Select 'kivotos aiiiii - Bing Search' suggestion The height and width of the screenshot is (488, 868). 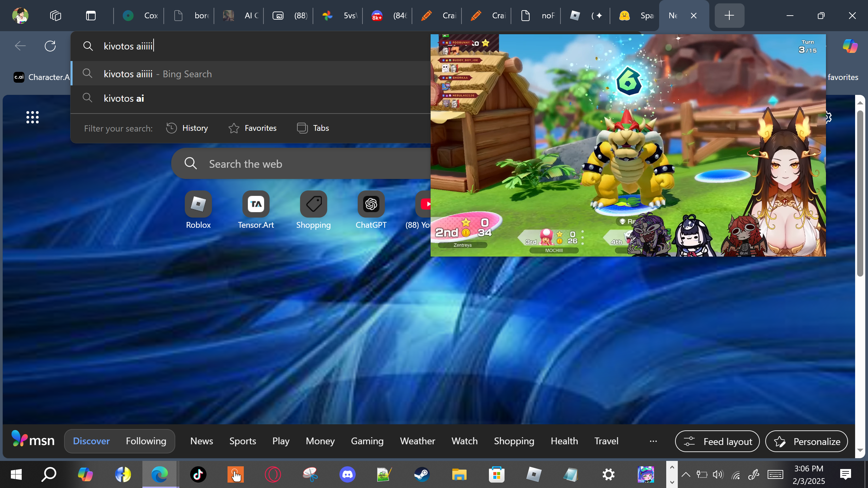point(251,74)
